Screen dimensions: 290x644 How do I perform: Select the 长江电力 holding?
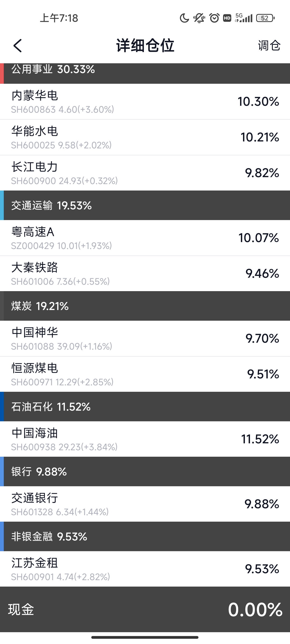click(x=145, y=173)
